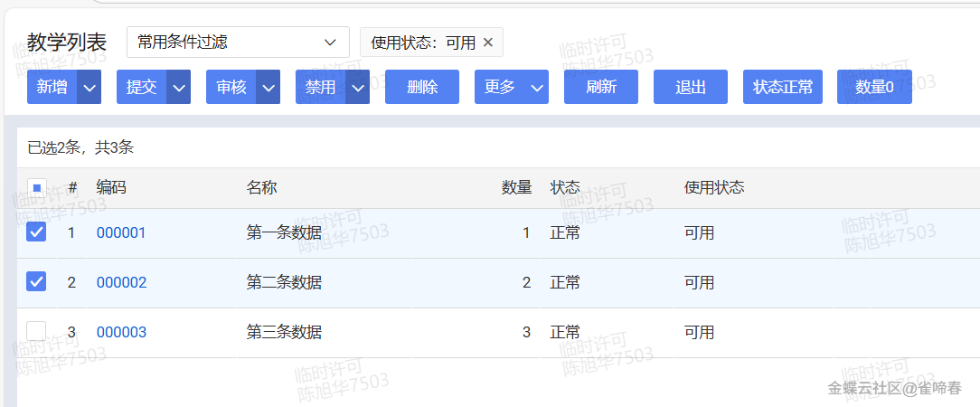Click the 使用状态 column header
The width and height of the screenshot is (980, 407).
tap(714, 187)
